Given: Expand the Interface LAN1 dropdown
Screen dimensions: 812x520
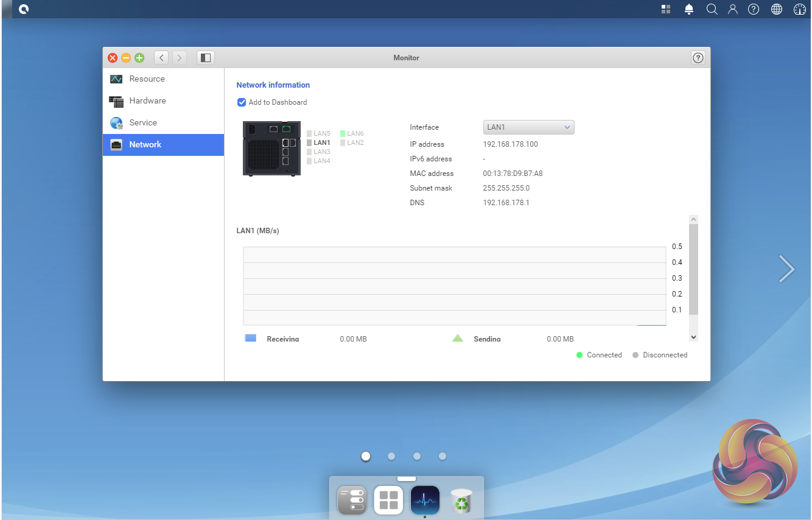Looking at the screenshot, I should (528, 127).
